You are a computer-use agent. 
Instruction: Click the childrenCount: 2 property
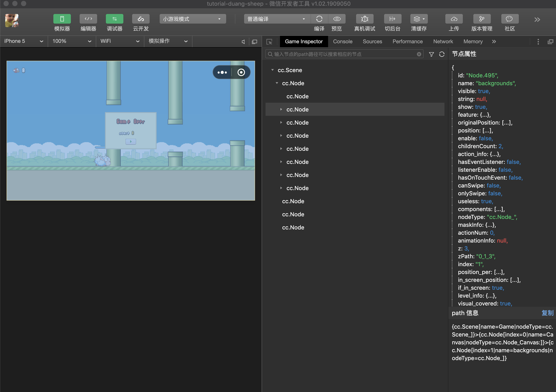(481, 146)
